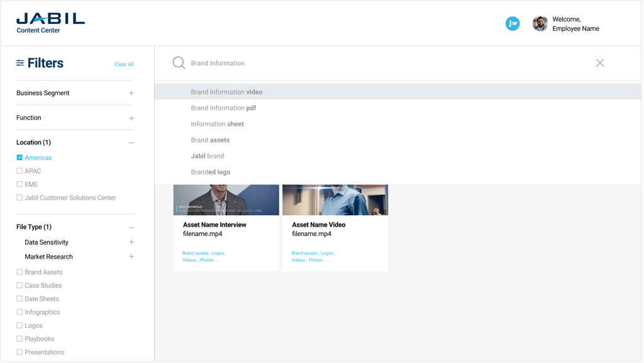Click 'Asset Name Interview' title
The width and height of the screenshot is (644, 363).
215,225
